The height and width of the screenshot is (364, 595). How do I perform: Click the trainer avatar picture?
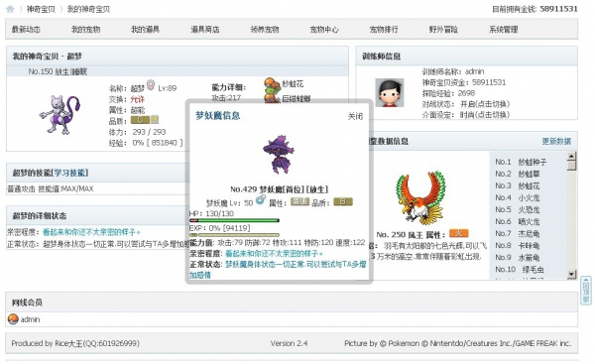tap(390, 93)
